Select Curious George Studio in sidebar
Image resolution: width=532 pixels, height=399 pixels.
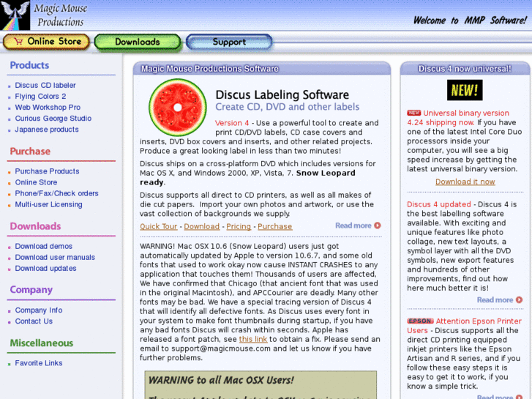[53, 119]
